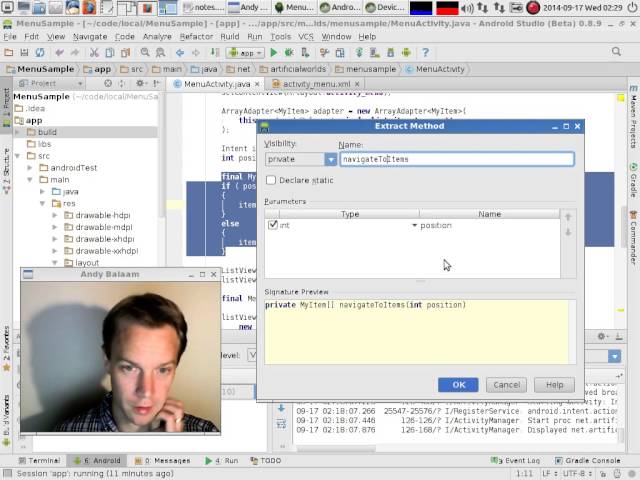Open the toolbar help question mark
The width and height of the screenshot is (640, 480).
point(425,53)
